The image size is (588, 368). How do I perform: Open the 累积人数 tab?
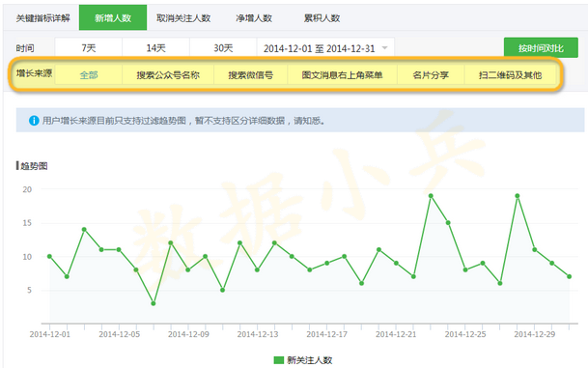click(322, 18)
